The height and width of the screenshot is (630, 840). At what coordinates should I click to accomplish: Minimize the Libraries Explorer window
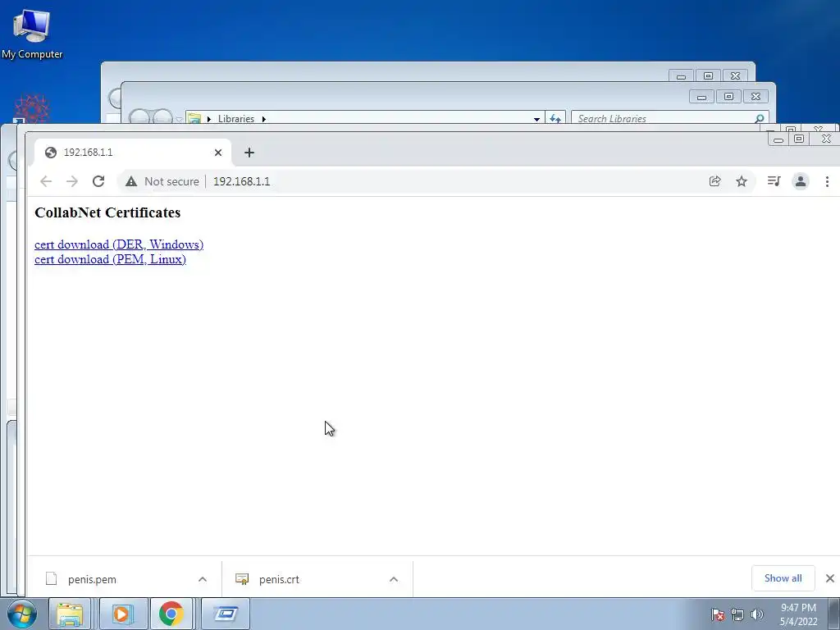point(702,97)
